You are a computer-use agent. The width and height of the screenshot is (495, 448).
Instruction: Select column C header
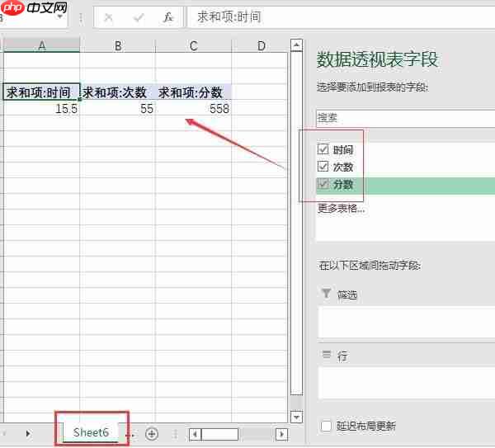click(x=194, y=45)
